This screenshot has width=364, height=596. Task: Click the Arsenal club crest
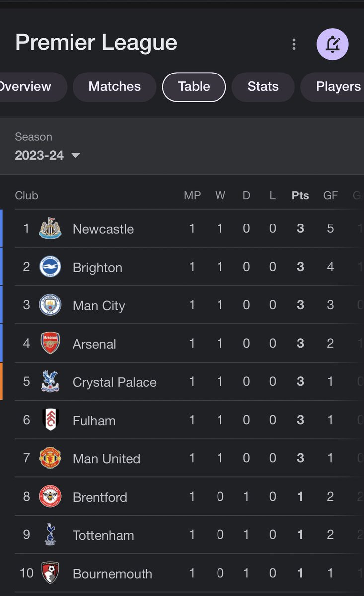pyautogui.click(x=50, y=343)
